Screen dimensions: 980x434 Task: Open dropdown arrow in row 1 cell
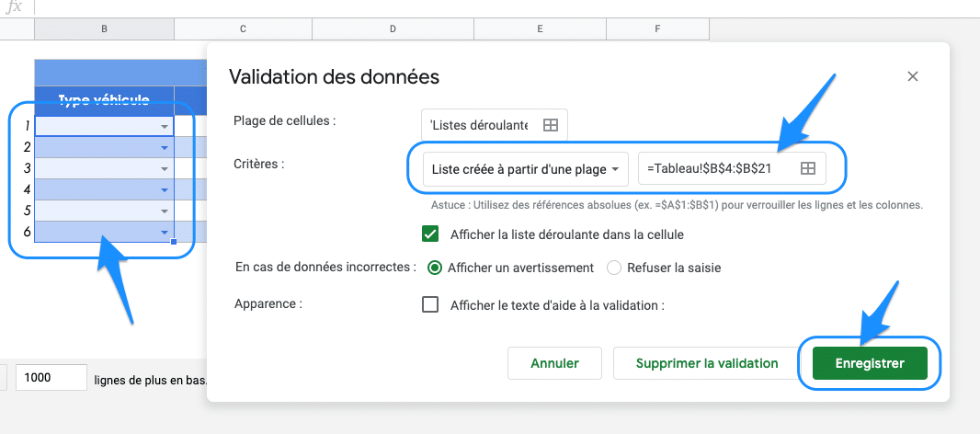[165, 127]
